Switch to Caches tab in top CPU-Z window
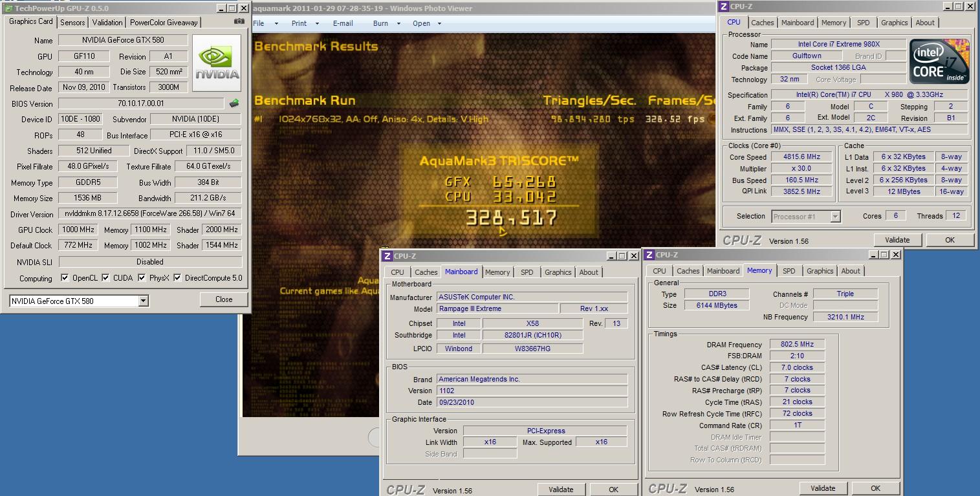980x496 pixels. 763,23
